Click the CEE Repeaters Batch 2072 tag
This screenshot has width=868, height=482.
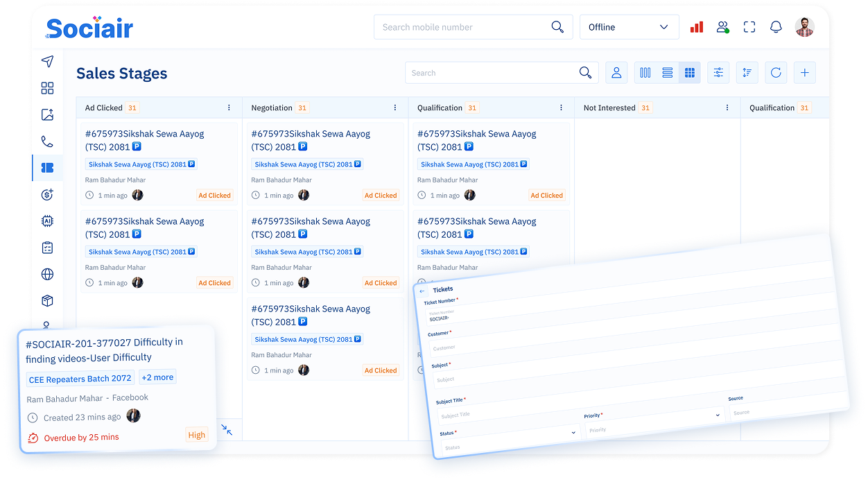click(80, 379)
